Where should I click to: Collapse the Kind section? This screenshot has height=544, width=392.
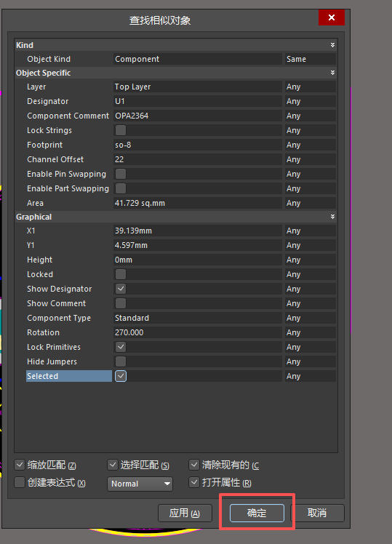pos(332,45)
